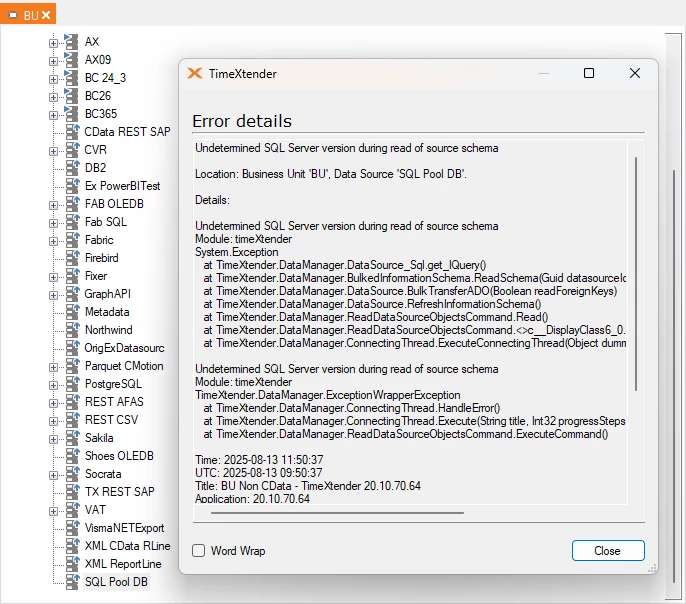Expand the Parquet CMotion tree node

[53, 367]
